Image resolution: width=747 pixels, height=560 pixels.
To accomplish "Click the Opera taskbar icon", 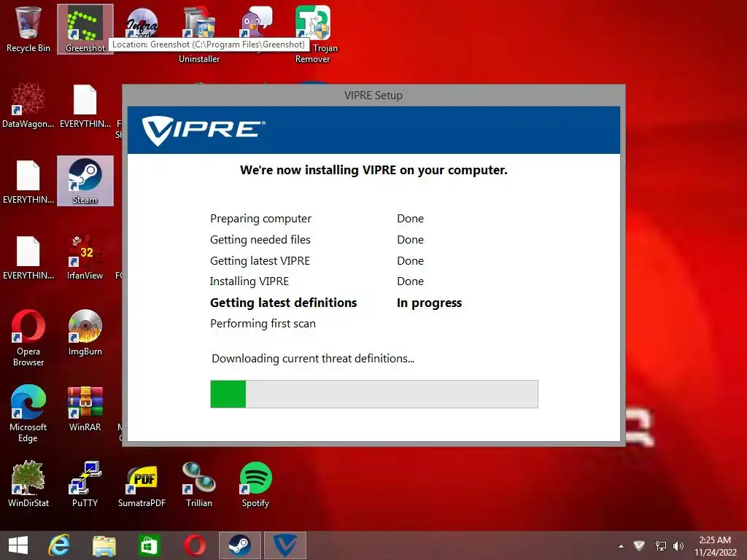I will point(194,545).
